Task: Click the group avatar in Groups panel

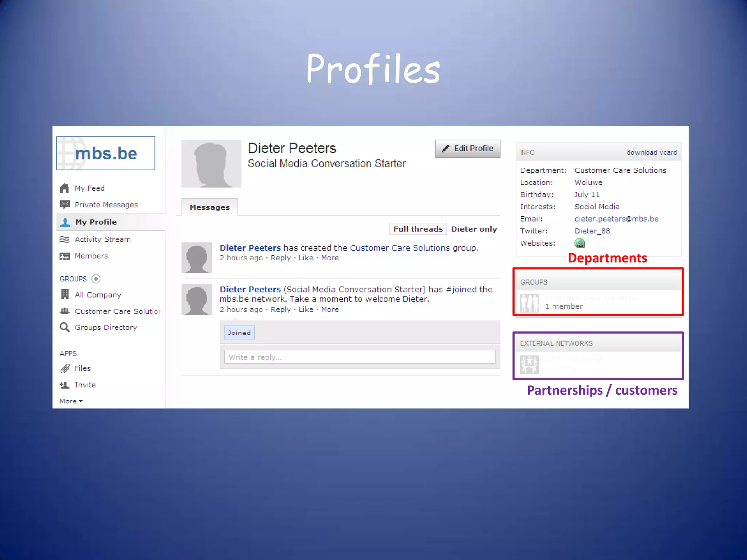Action: pos(529,303)
